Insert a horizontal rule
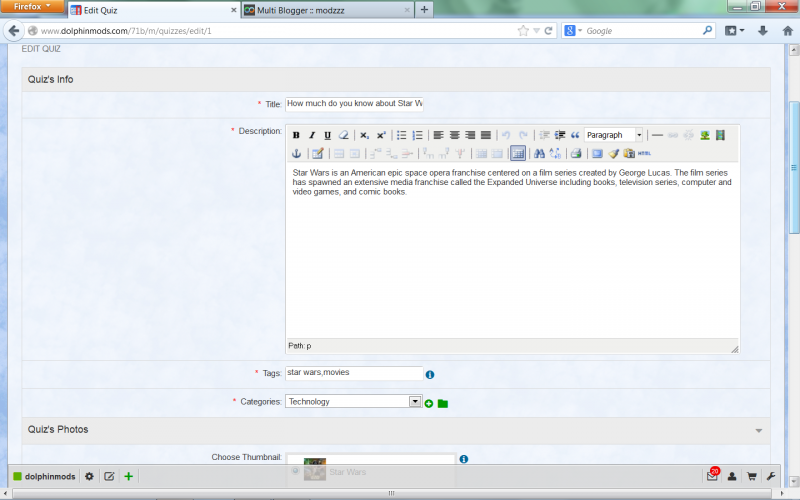Viewport: 800px width, 500px height. (657, 135)
